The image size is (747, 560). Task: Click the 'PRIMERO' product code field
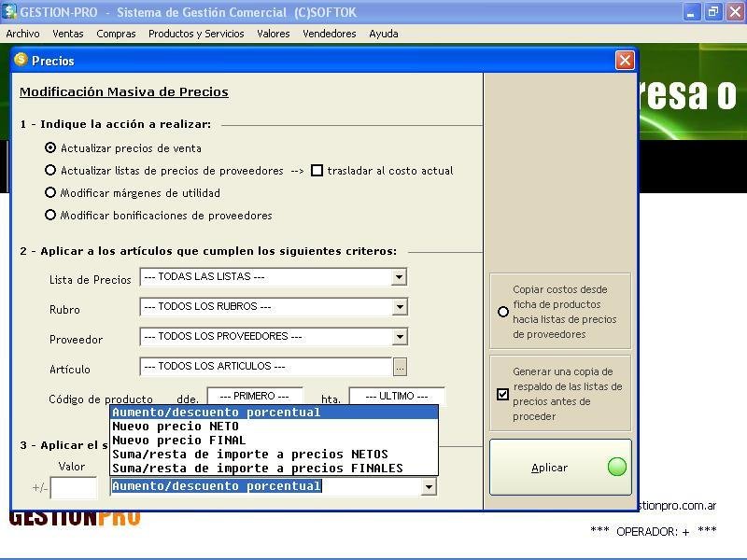pos(255,397)
